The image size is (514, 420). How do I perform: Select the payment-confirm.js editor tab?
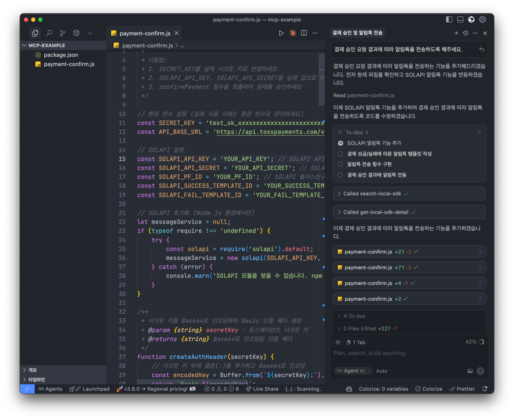coord(145,33)
